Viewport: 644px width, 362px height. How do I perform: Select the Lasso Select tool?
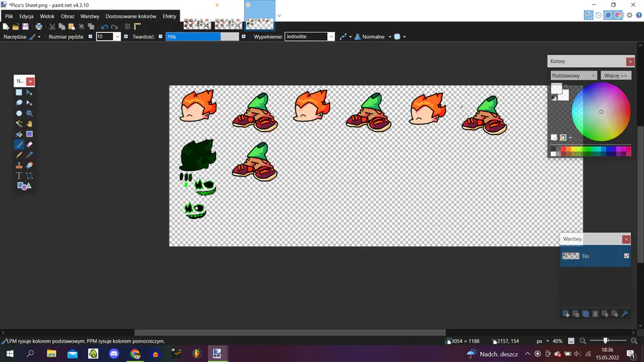[x=19, y=102]
